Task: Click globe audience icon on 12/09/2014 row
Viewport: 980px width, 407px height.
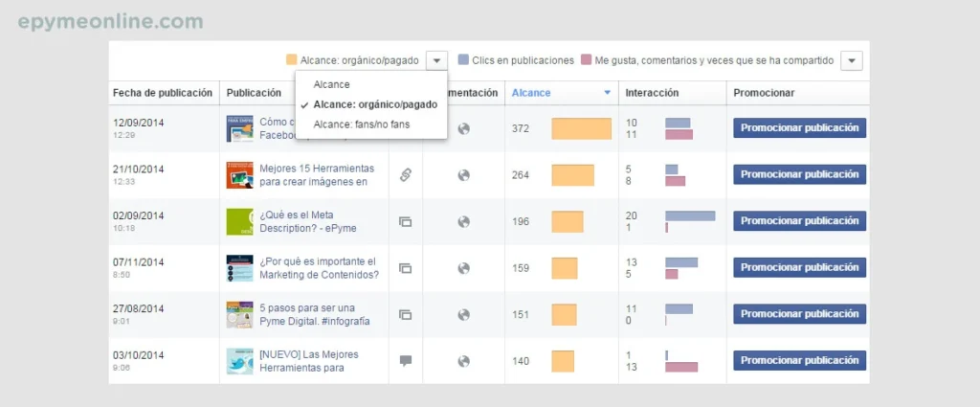Action: coord(464,129)
